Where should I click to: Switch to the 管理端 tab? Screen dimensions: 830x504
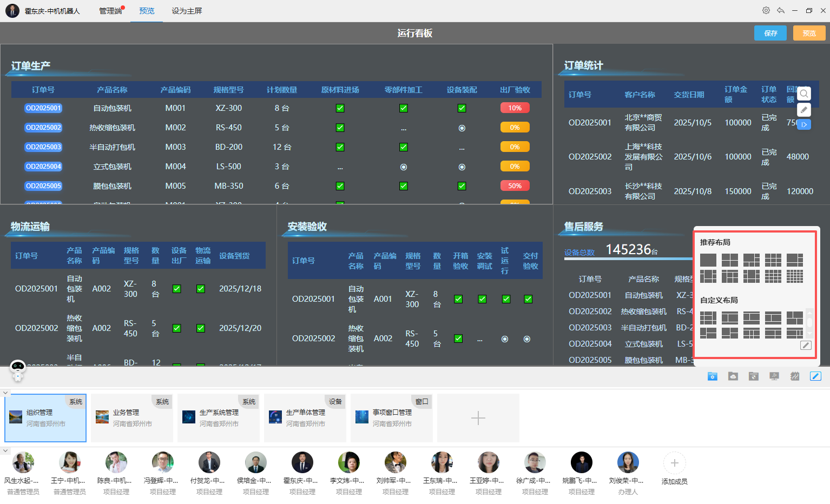110,11
